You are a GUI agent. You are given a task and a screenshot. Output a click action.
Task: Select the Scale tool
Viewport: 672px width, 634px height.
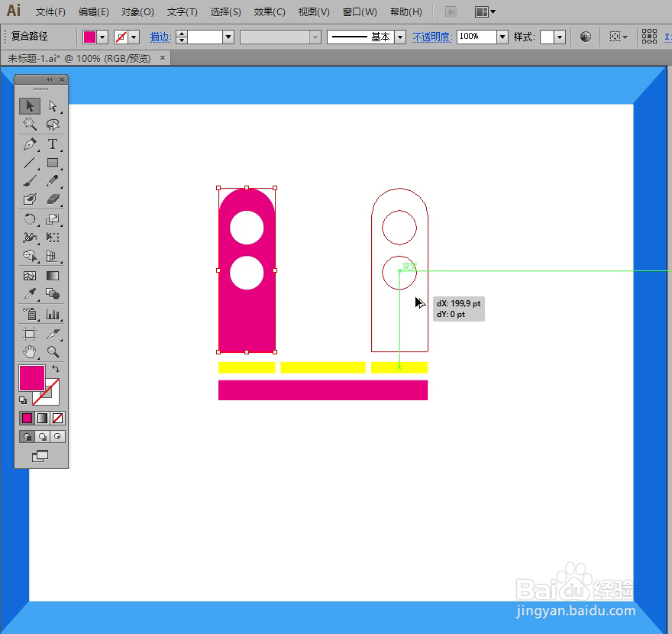click(53, 219)
